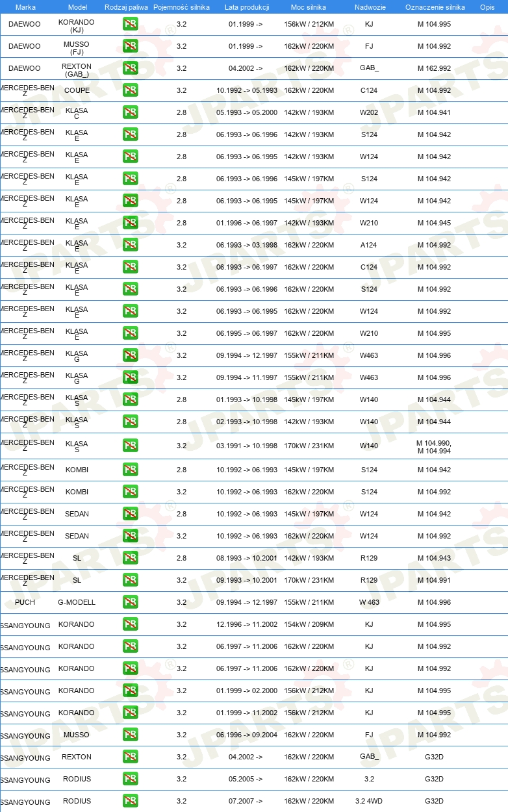Select the G-MODELL model cell
Viewport: 508px width, 812px height.
(77, 603)
